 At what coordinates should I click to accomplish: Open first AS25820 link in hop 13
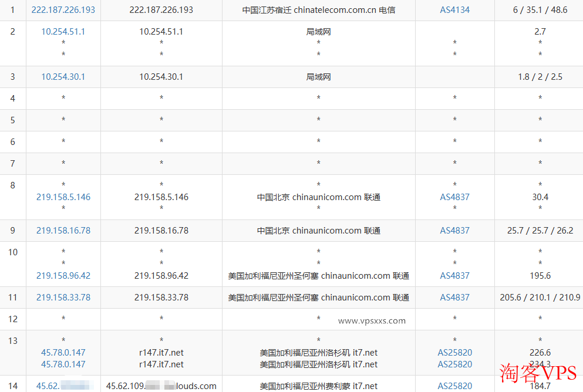pos(455,353)
